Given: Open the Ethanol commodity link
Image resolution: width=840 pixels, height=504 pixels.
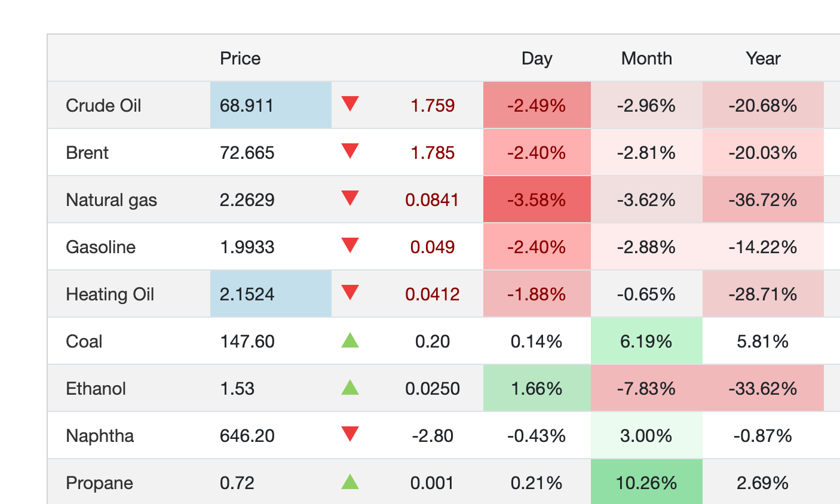Looking at the screenshot, I should pos(96,389).
